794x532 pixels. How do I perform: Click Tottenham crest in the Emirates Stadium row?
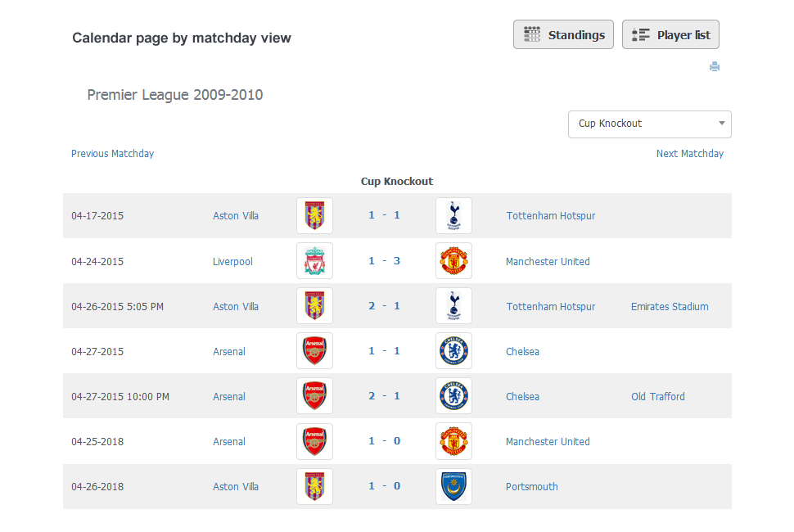pyautogui.click(x=453, y=306)
